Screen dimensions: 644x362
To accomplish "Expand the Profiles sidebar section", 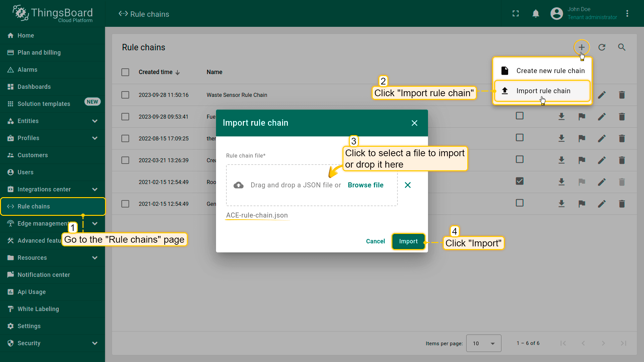I will [95, 138].
